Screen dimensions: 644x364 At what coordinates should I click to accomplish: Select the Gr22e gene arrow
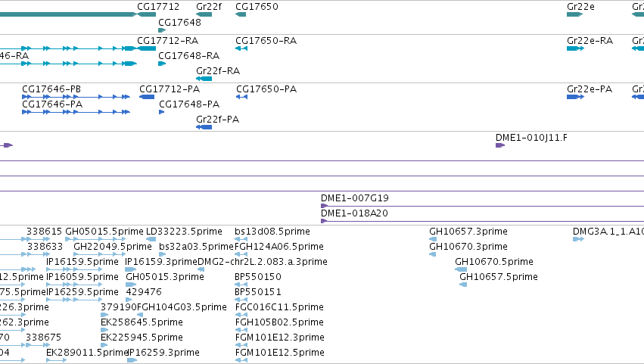[x=574, y=14]
